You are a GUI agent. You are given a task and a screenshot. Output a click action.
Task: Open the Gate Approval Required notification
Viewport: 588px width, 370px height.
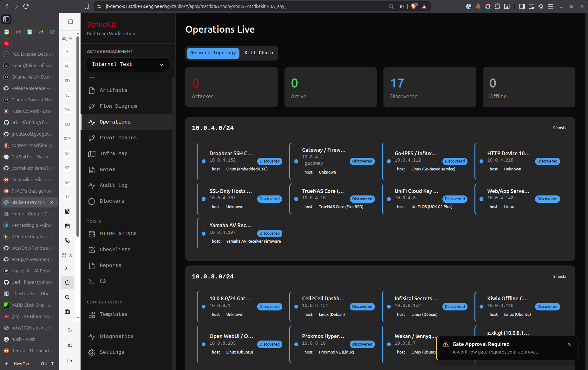coord(507,348)
